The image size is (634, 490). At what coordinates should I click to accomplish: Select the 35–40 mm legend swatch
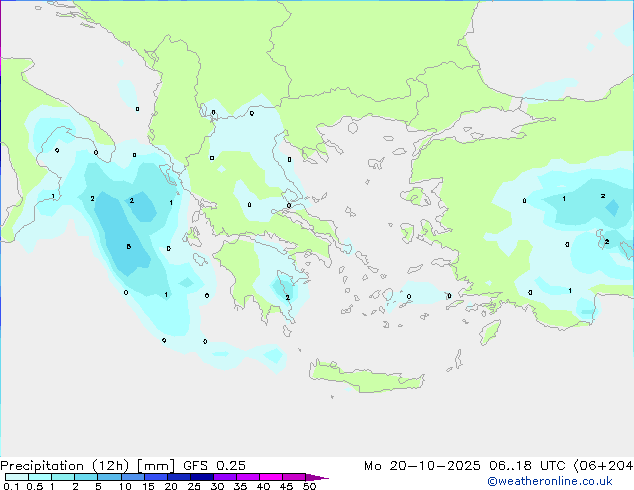point(247,477)
